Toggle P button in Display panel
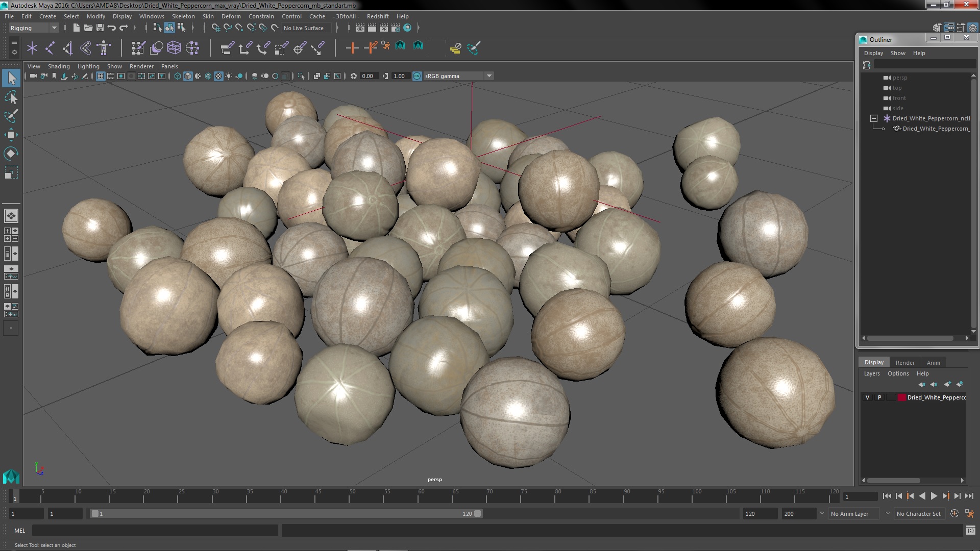The width and height of the screenshot is (980, 551). click(x=879, y=397)
